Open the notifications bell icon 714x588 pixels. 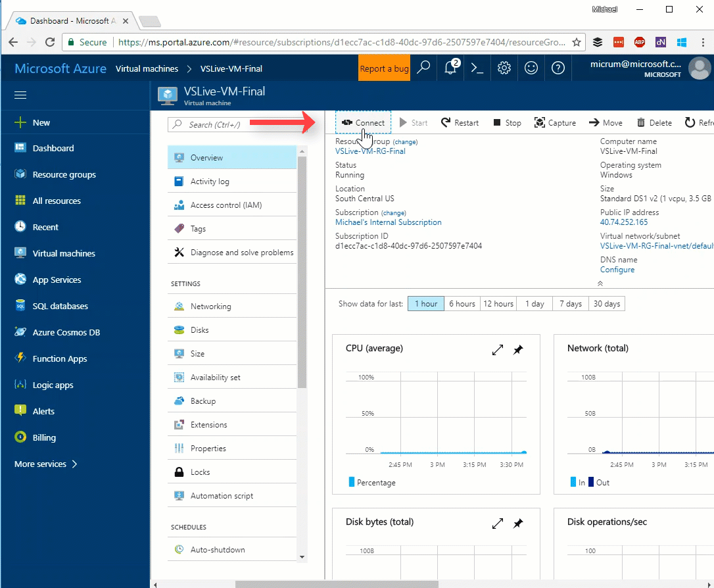(x=451, y=68)
